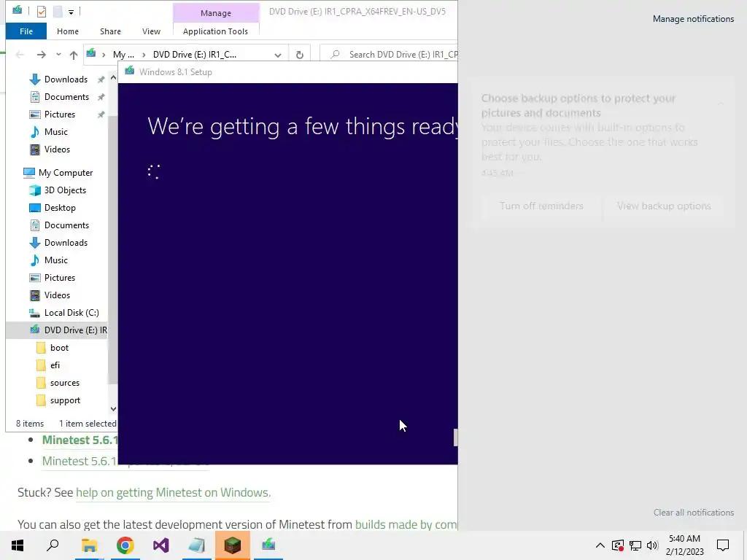Image resolution: width=747 pixels, height=560 pixels.
Task: Open Downloads under My Computer
Action: 66,243
